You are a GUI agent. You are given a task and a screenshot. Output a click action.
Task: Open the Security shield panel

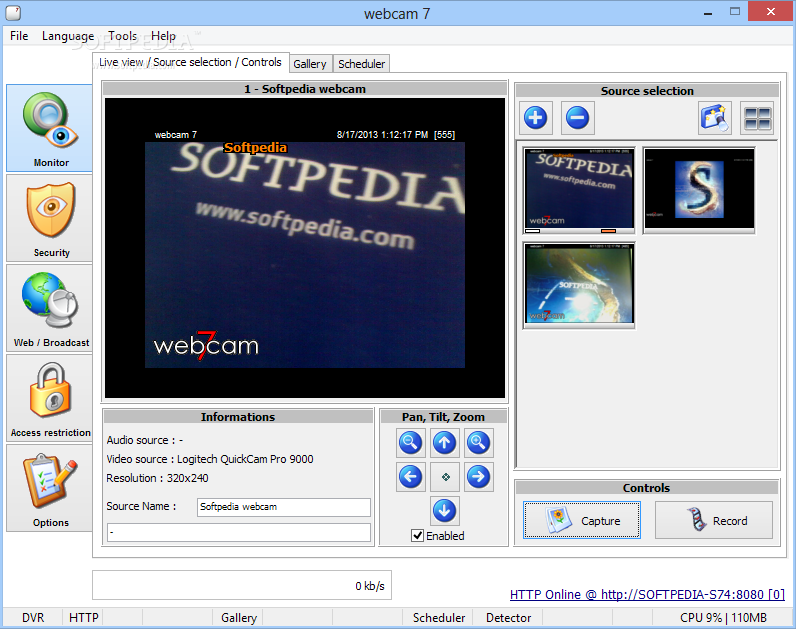[x=49, y=218]
